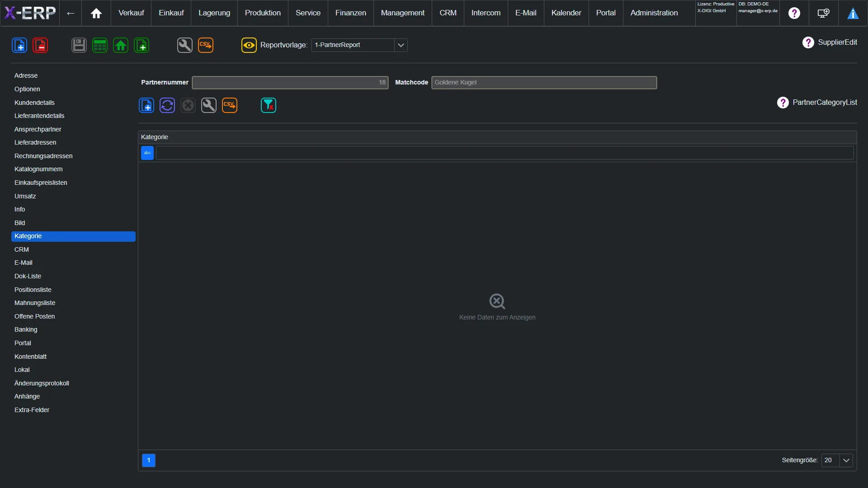Open Ansprechpartner in sidebar
Image resolution: width=868 pixels, height=488 pixels.
[73, 130]
